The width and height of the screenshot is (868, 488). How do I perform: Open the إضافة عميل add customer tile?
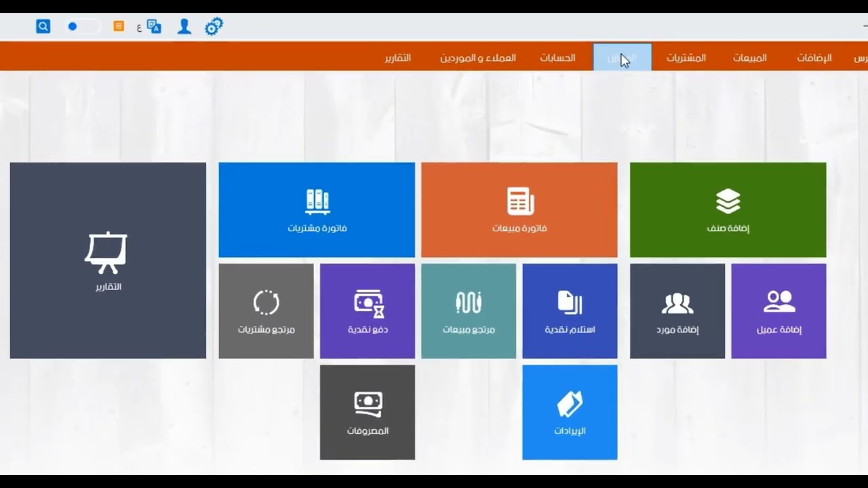(x=779, y=311)
